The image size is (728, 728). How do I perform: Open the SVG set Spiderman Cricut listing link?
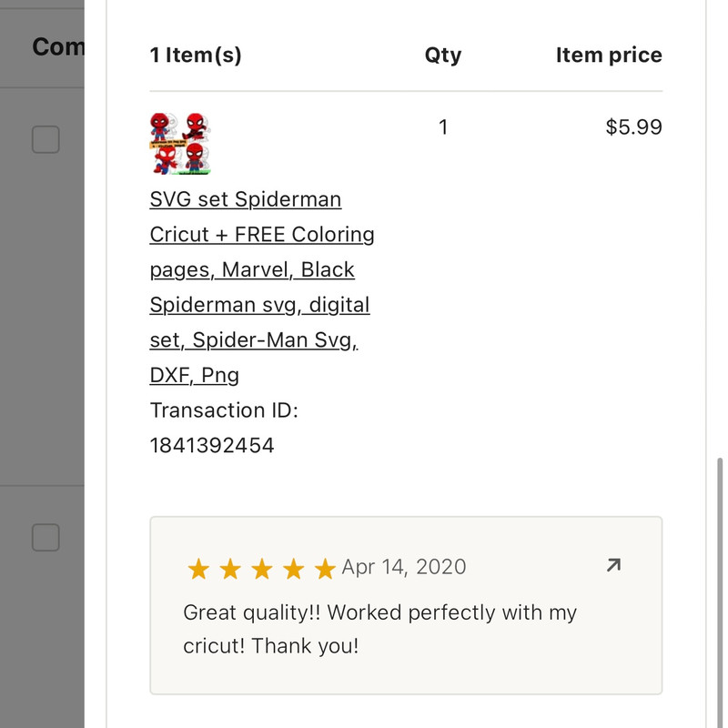246,199
